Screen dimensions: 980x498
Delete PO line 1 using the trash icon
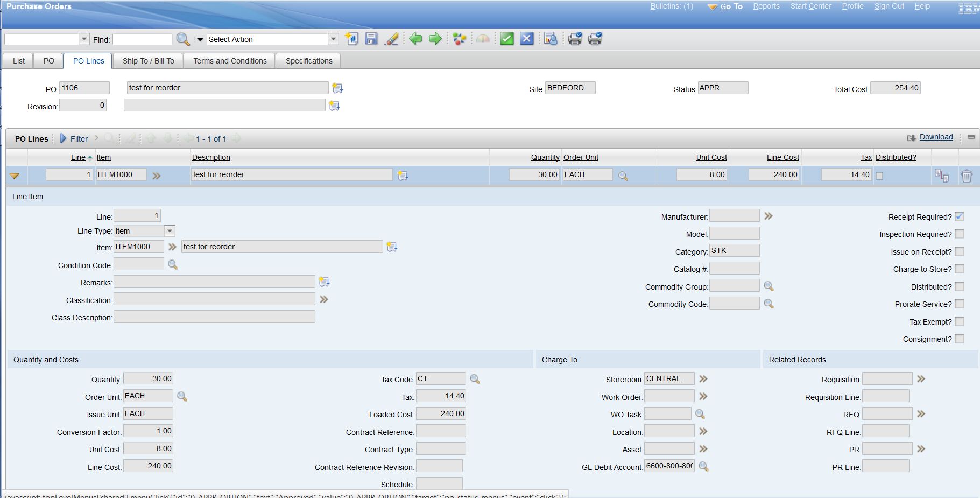pos(967,176)
